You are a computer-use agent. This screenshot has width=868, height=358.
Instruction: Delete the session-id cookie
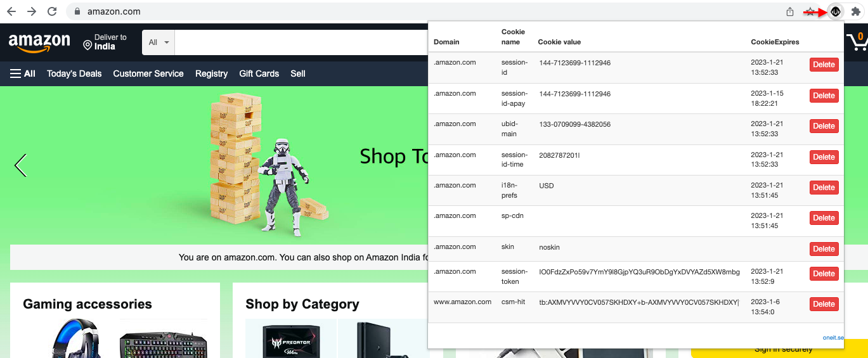tap(824, 65)
